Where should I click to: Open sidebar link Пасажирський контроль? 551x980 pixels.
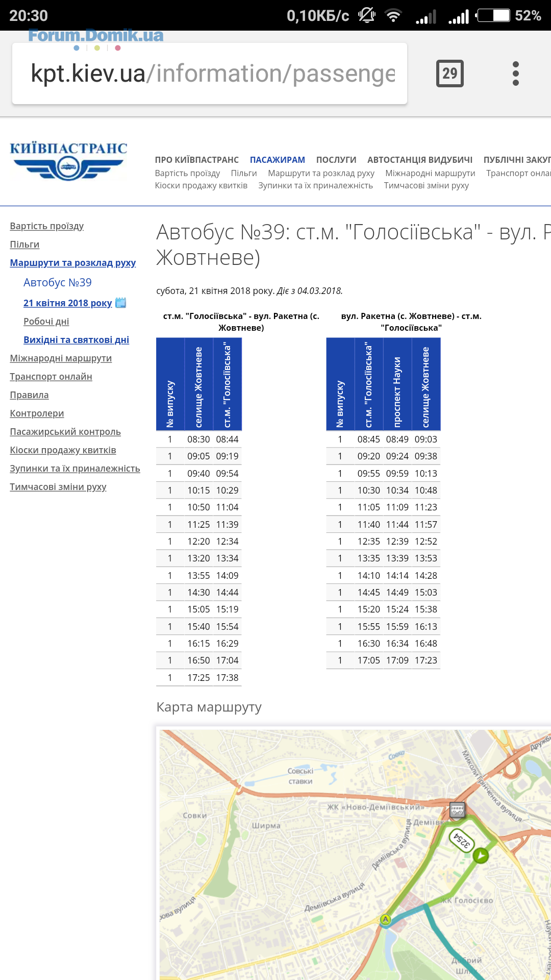click(x=65, y=432)
